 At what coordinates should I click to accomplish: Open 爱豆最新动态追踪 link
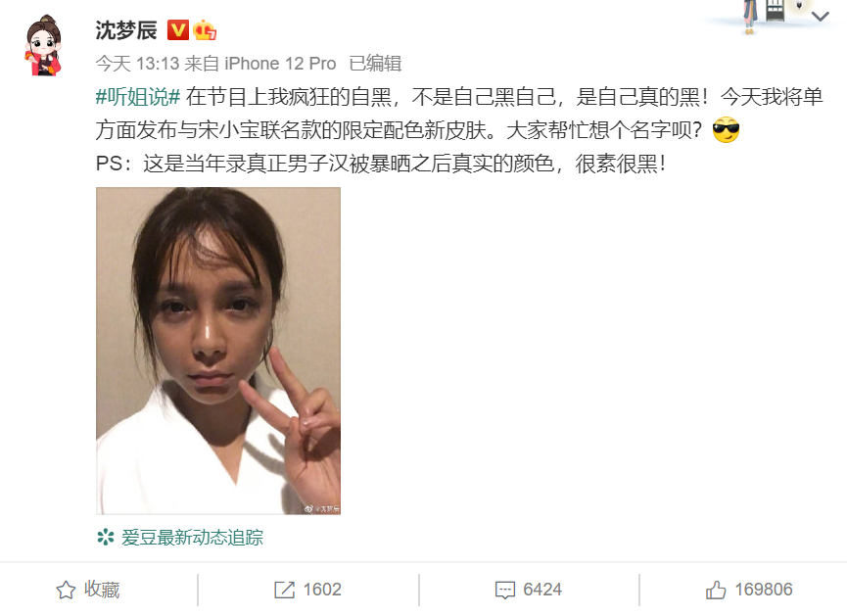[192, 538]
